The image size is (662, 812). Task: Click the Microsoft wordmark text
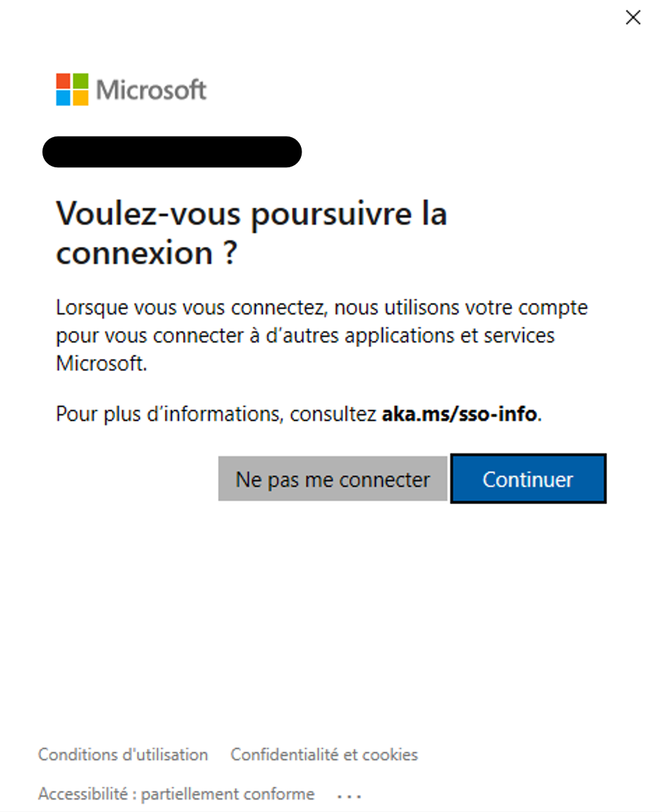pos(151,90)
